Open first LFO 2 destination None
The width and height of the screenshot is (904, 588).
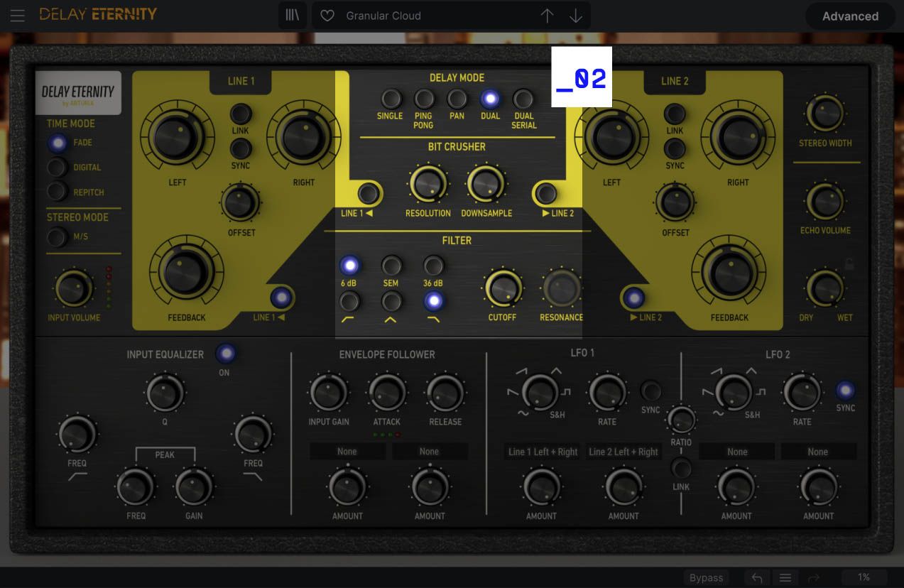point(737,452)
